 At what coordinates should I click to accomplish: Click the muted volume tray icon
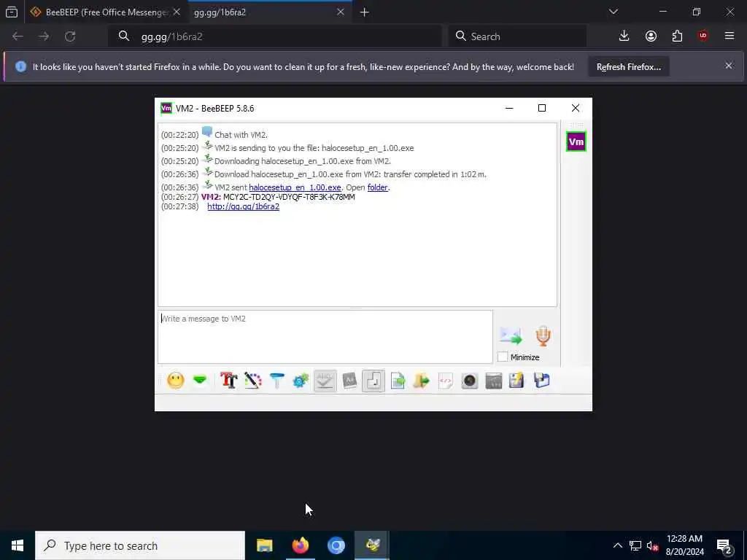click(651, 545)
